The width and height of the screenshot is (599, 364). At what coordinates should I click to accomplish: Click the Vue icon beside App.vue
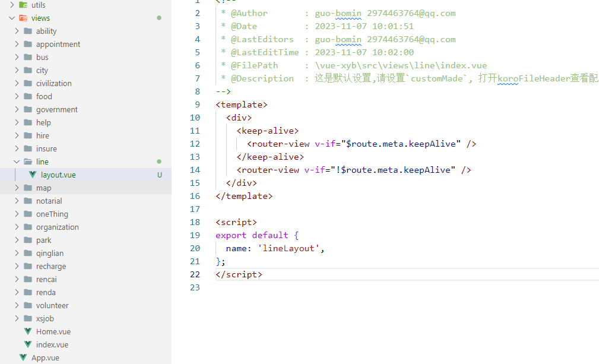pyautogui.click(x=23, y=357)
